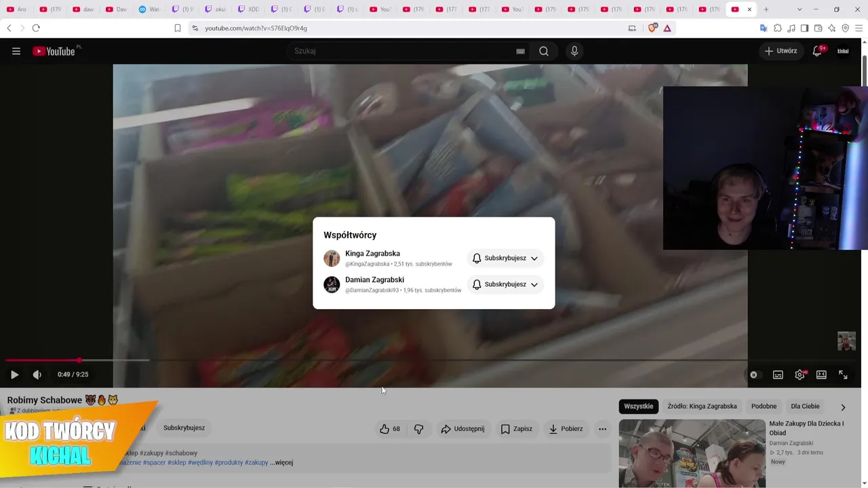Switch to theater mode
868x488 pixels.
(x=821, y=375)
